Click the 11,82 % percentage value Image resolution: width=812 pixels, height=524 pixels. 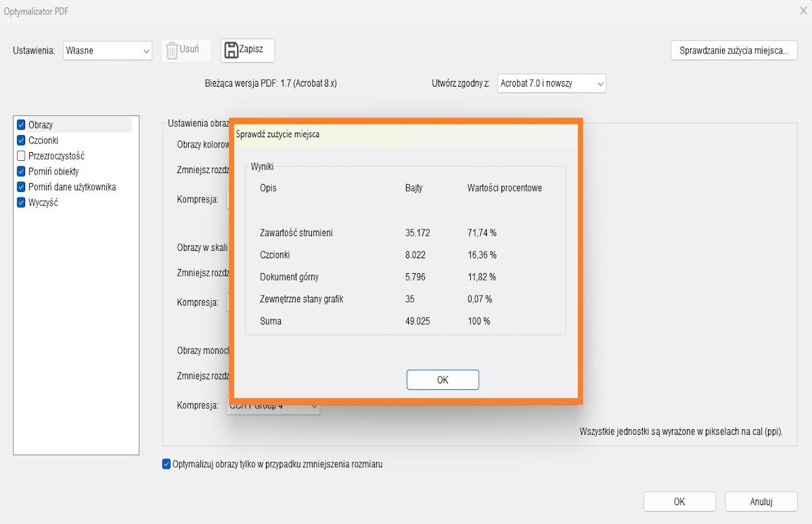point(482,277)
